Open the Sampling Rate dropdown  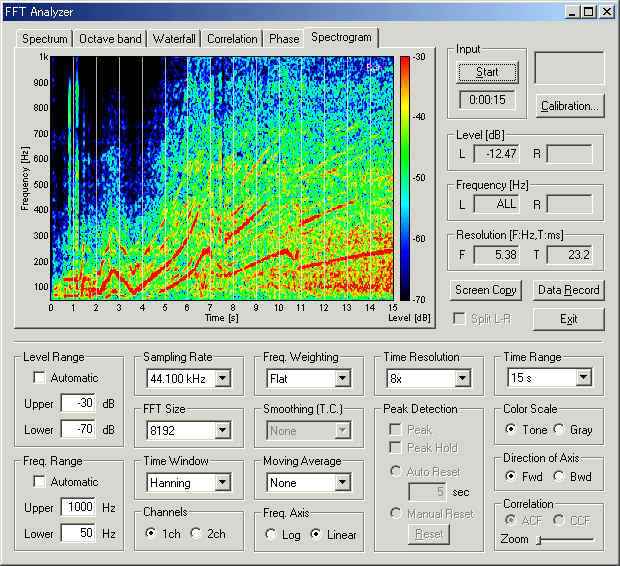point(223,379)
